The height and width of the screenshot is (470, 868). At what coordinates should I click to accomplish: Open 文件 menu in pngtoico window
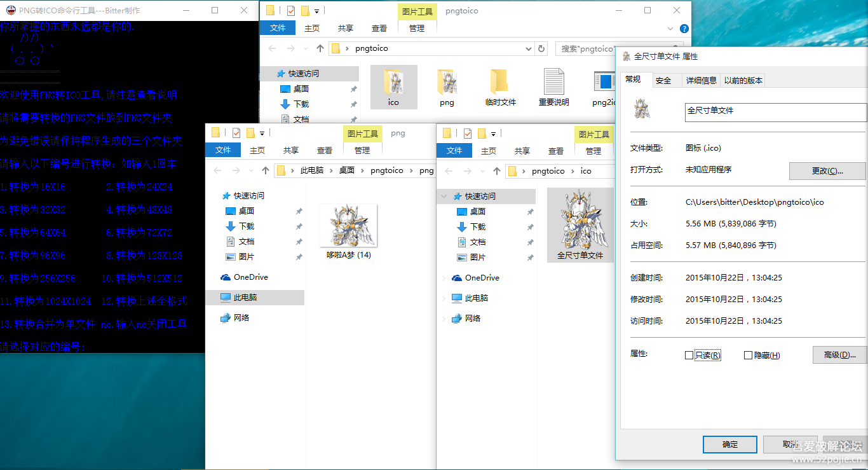pyautogui.click(x=278, y=28)
